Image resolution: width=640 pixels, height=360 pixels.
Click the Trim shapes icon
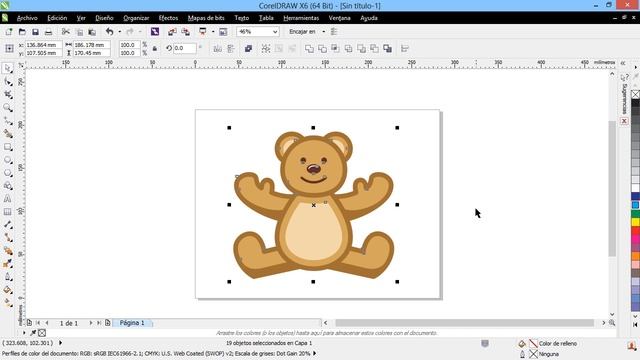(322, 49)
